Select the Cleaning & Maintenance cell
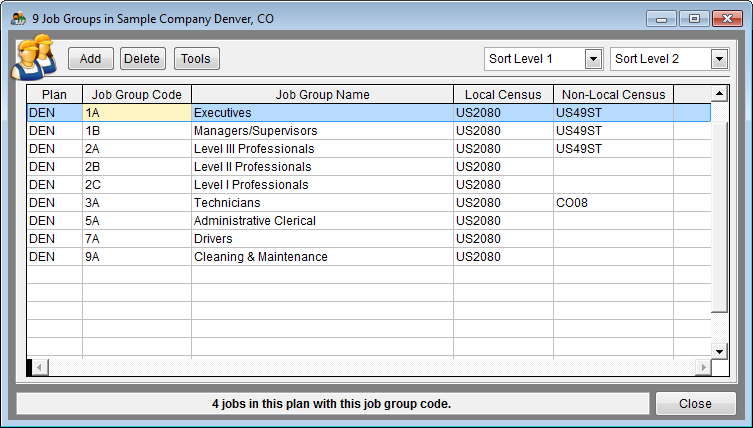This screenshot has height=428, width=753. [323, 257]
